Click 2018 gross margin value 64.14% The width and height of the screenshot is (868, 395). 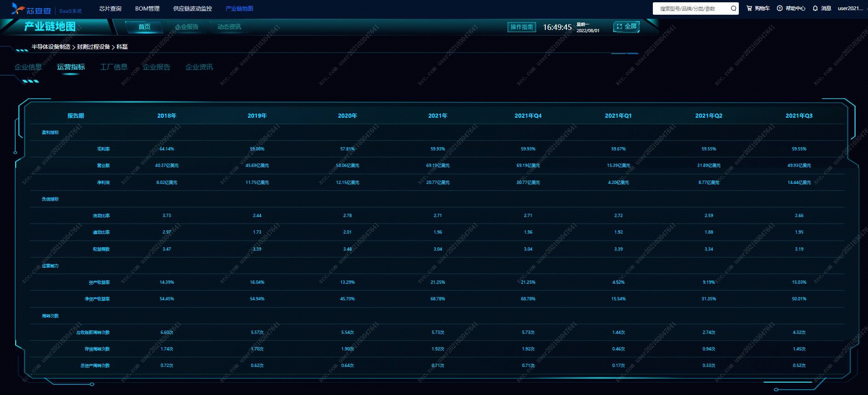tap(167, 149)
